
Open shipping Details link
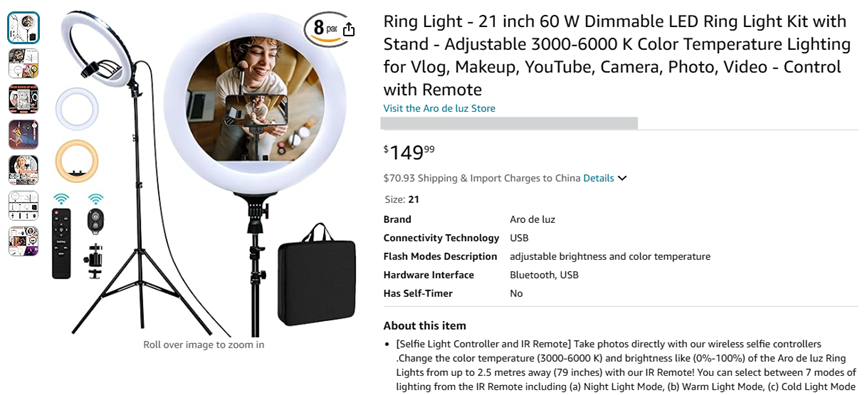[599, 178]
